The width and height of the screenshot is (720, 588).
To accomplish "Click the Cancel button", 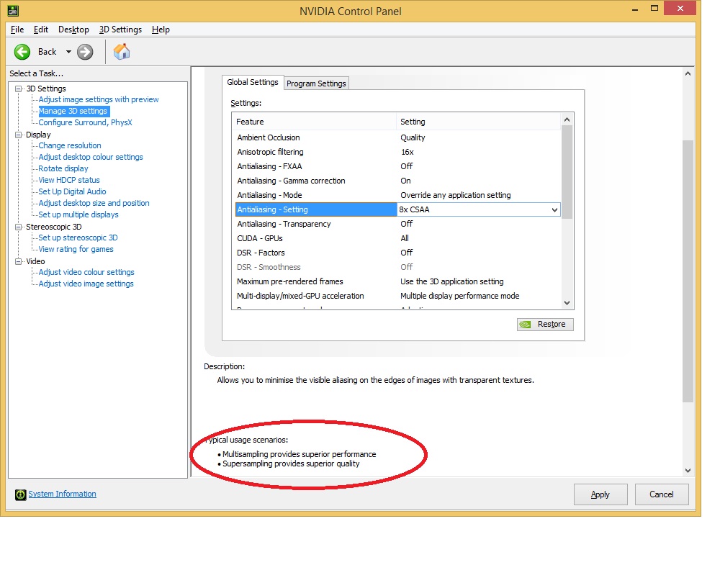I will point(661,495).
